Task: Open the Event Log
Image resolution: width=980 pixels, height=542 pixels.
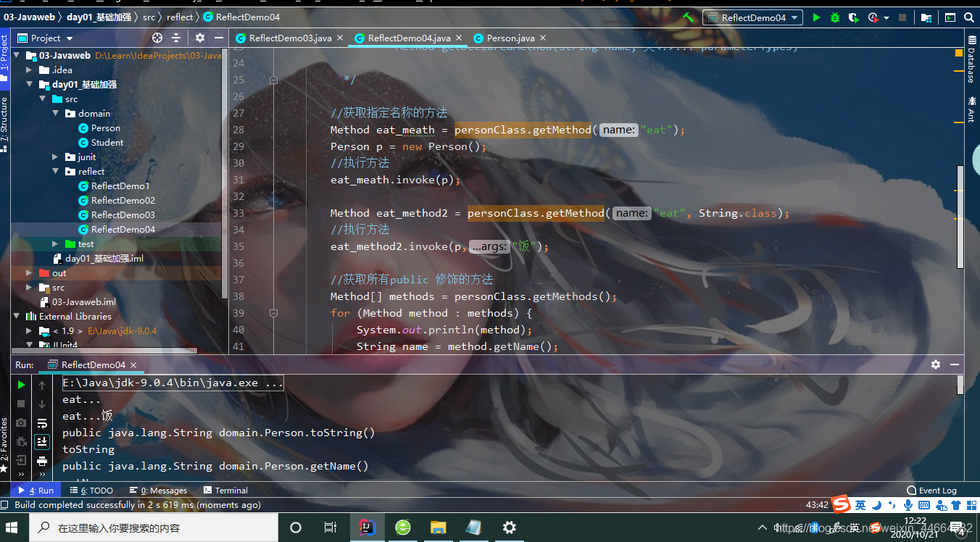Action: coord(931,491)
